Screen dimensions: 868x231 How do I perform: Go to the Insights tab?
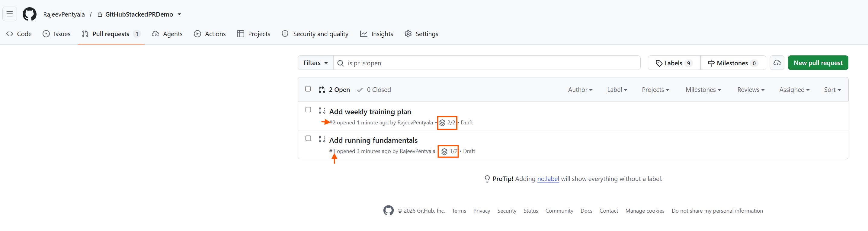click(376, 34)
